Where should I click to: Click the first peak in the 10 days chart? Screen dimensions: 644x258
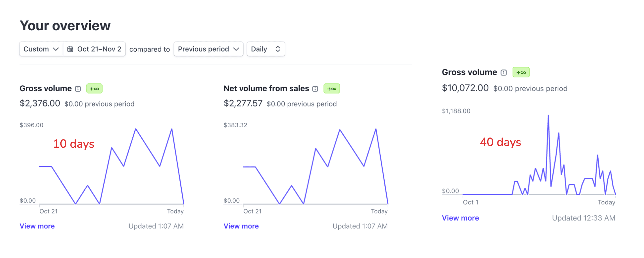click(136, 129)
